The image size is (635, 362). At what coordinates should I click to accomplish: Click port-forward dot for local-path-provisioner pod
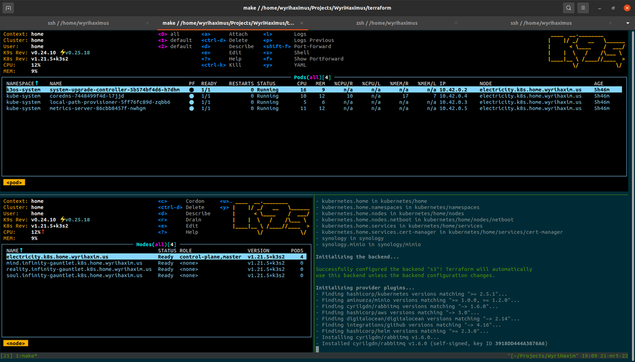[x=192, y=102]
